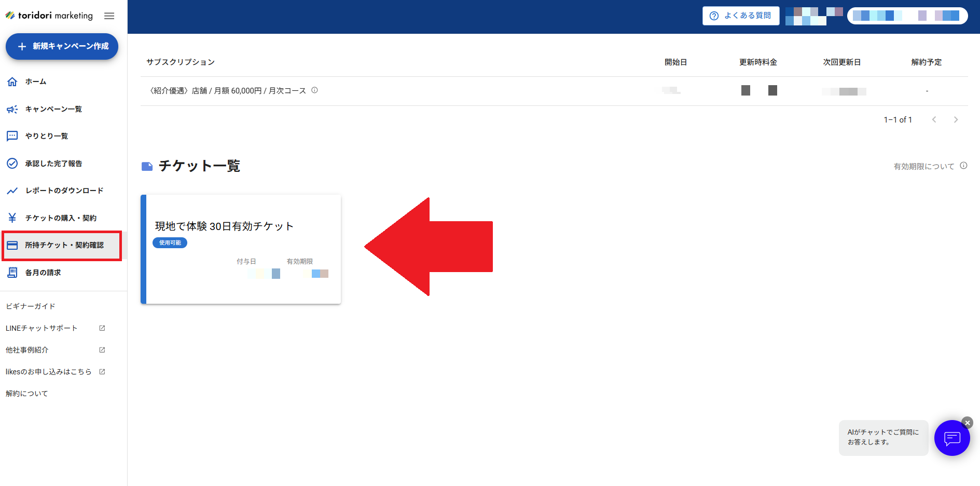Screen dimensions: 980x486
Task: Create a new campaign with 新規キャンペーン作成
Action: click(x=62, y=46)
